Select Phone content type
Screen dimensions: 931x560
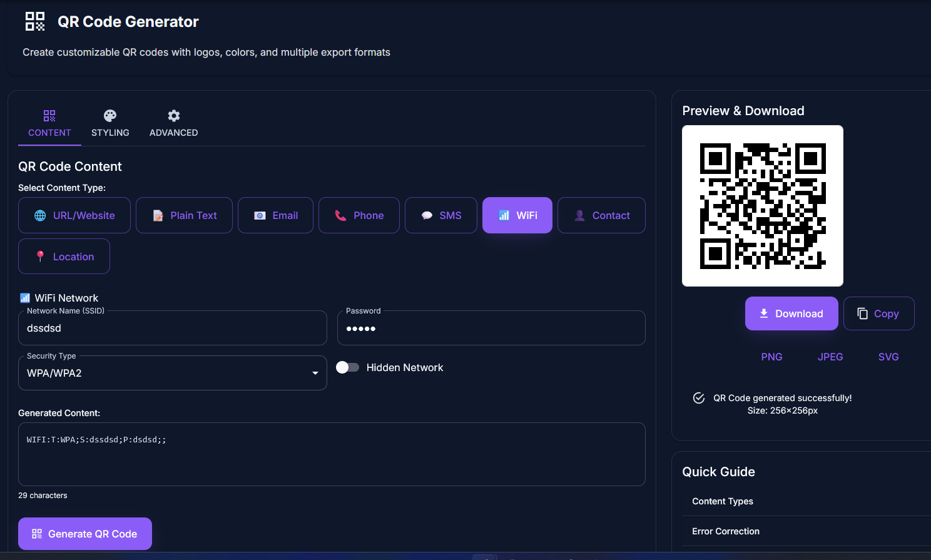click(359, 215)
